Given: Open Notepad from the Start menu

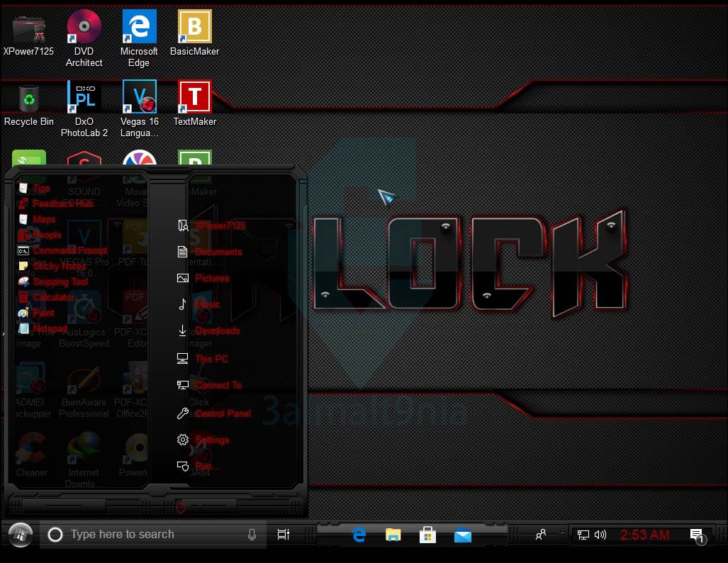Looking at the screenshot, I should pyautogui.click(x=43, y=328).
